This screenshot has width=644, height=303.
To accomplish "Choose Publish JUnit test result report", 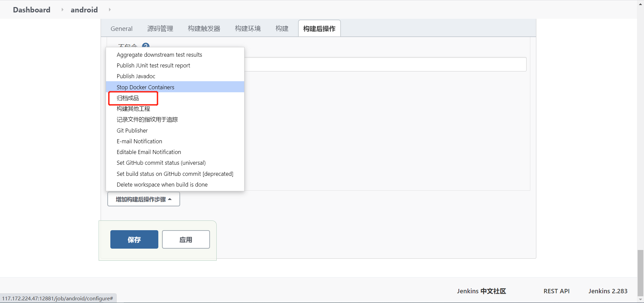I will coord(175,65).
